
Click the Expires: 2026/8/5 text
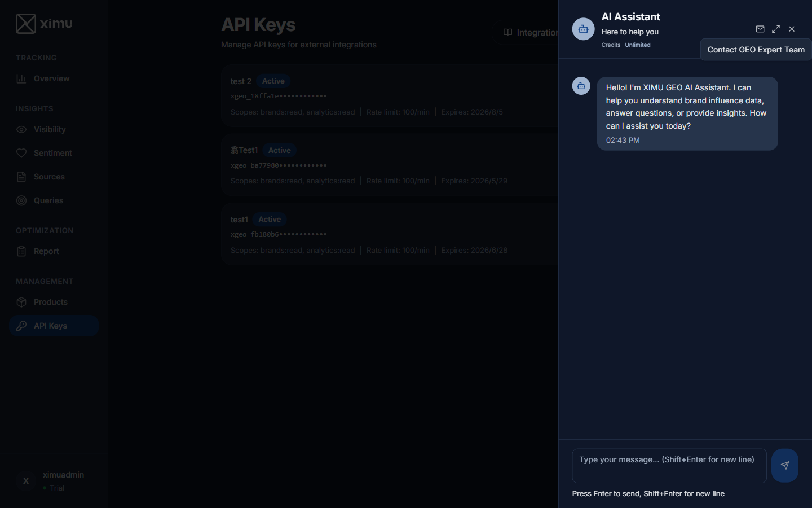pos(472,112)
